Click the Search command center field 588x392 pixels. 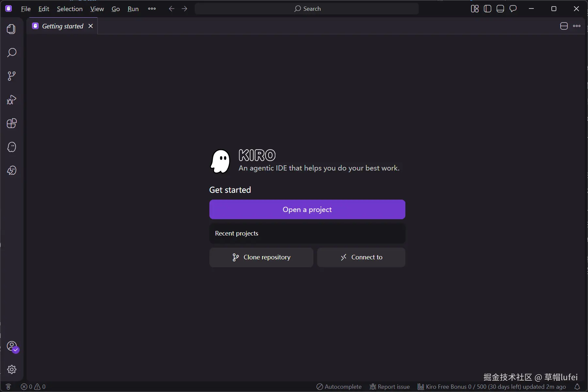(x=307, y=9)
